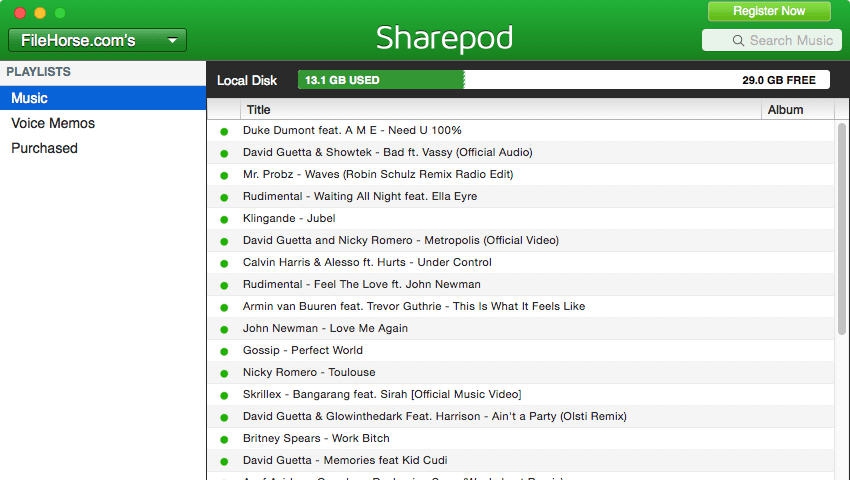Click the green dot beside Duke Dumont - Need U 100%

pyautogui.click(x=224, y=131)
